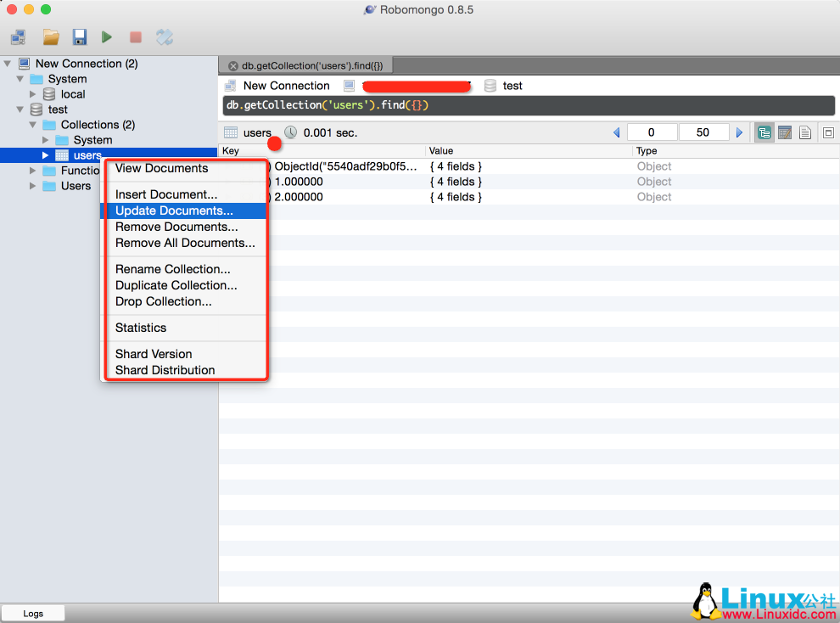Viewport: 840px width, 623px height.
Task: Go to the previous page of results
Action: [x=617, y=132]
